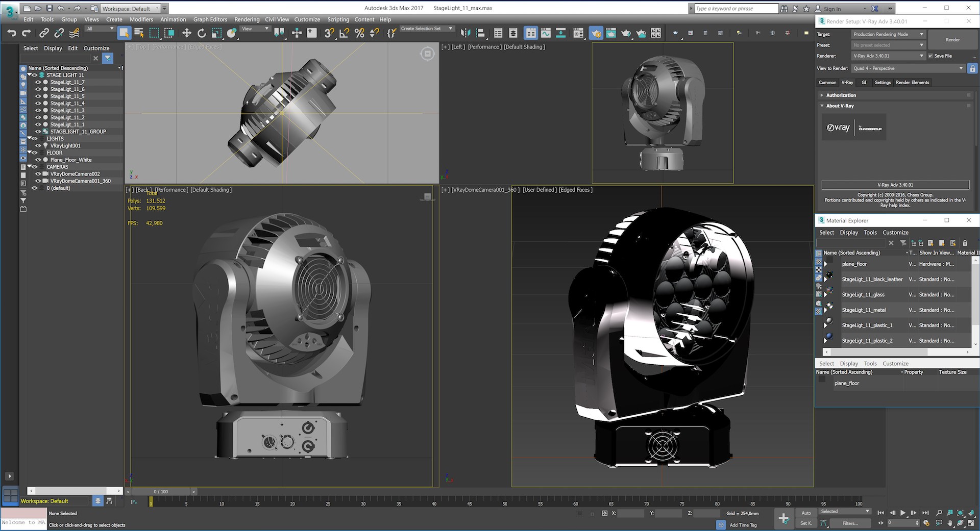The height and width of the screenshot is (531, 980).
Task: Activate the Select and Rotate tool
Action: (202, 33)
